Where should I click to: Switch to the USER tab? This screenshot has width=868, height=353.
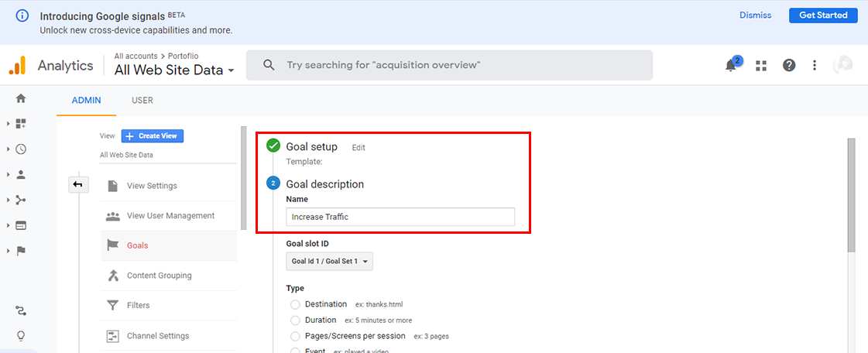pyautogui.click(x=142, y=101)
